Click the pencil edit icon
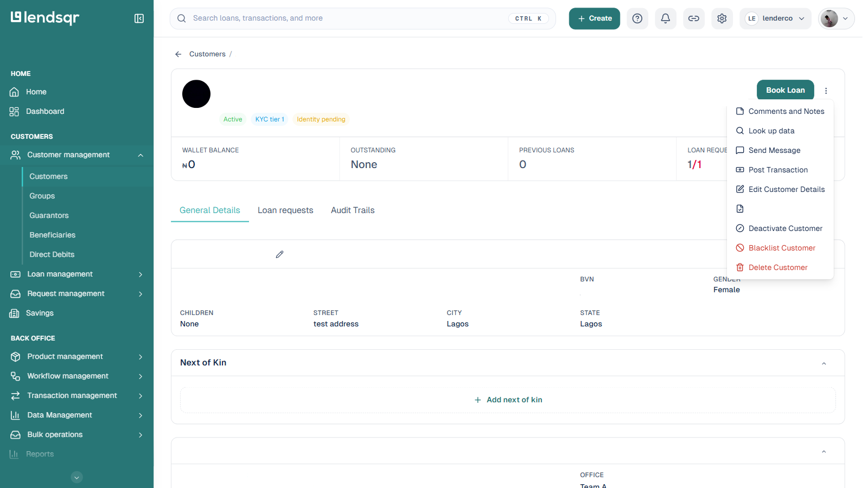 click(x=279, y=254)
